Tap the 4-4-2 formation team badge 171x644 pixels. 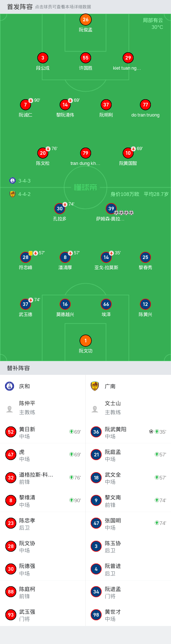[13, 194]
